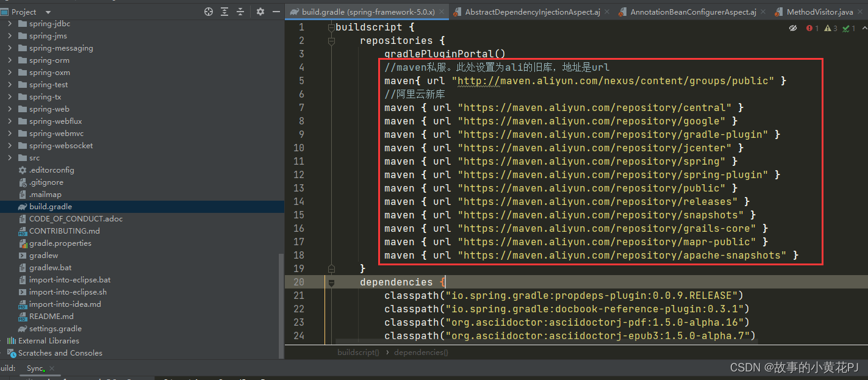This screenshot has height=380, width=868.
Task: Click the old aliyun nexus URL link
Action: pos(615,81)
